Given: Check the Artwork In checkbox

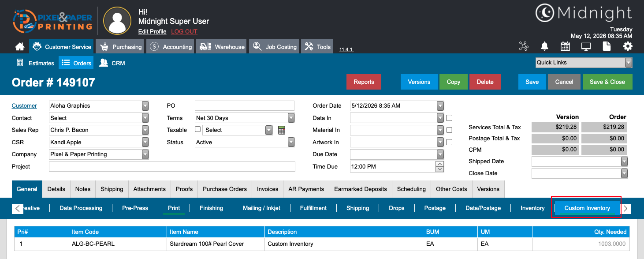Looking at the screenshot, I should coord(449,142).
